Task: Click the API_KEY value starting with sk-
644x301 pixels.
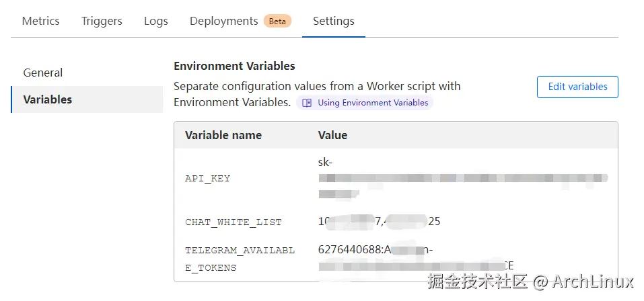Action: 462,179
